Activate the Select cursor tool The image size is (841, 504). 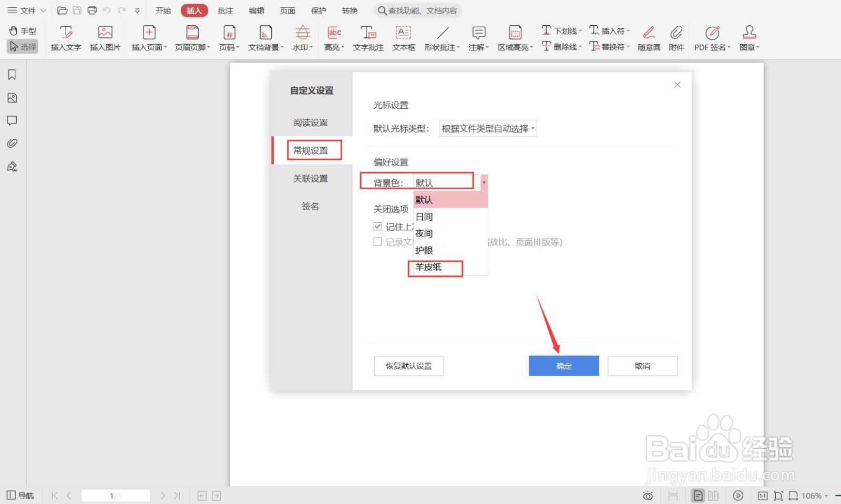tap(23, 47)
